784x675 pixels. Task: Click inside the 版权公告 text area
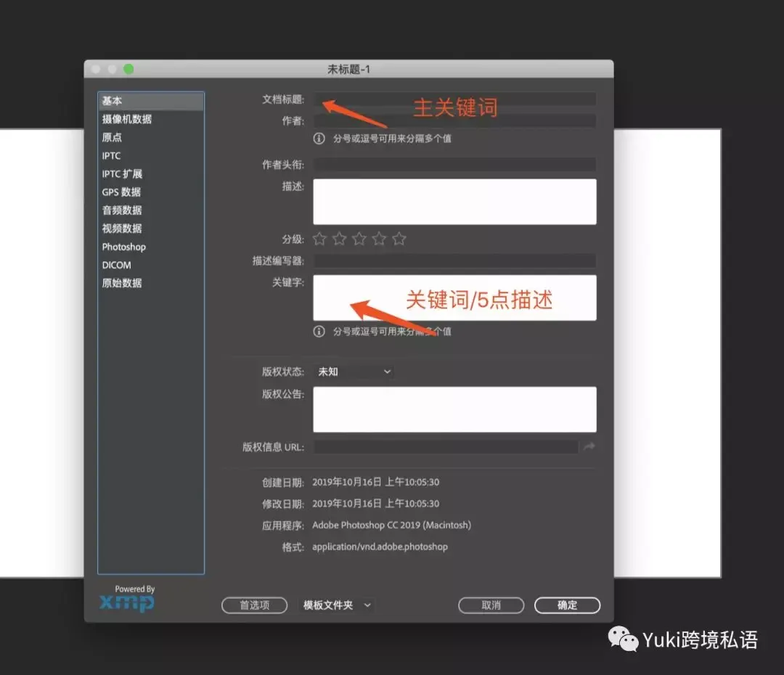454,409
